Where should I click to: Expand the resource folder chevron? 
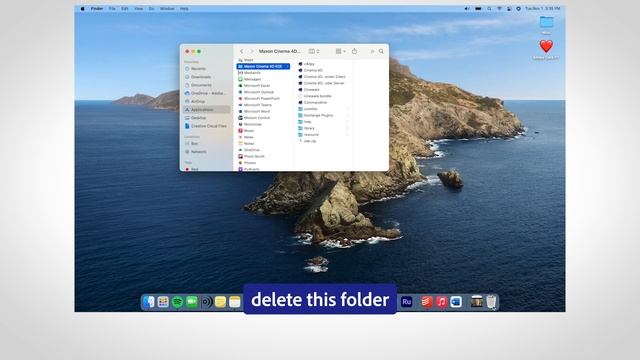click(x=348, y=135)
